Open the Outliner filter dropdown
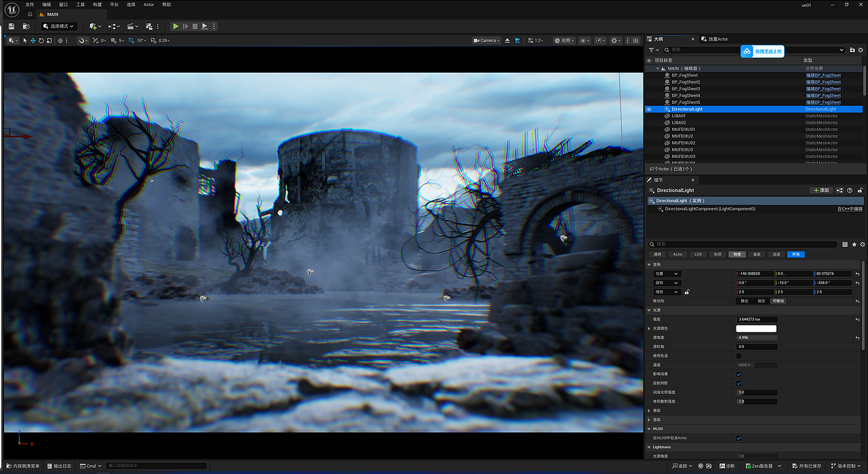The height and width of the screenshot is (474, 868). (x=653, y=50)
